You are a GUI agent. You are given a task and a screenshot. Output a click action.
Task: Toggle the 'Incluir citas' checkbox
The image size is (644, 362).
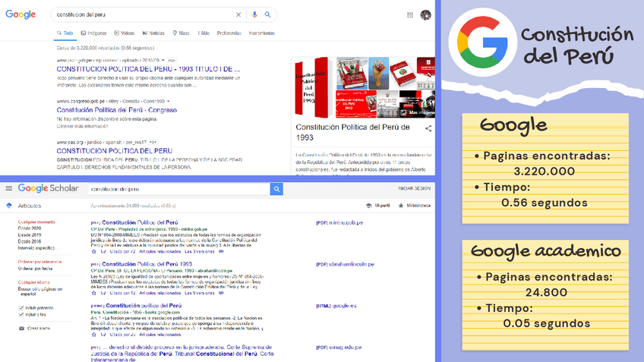21,315
